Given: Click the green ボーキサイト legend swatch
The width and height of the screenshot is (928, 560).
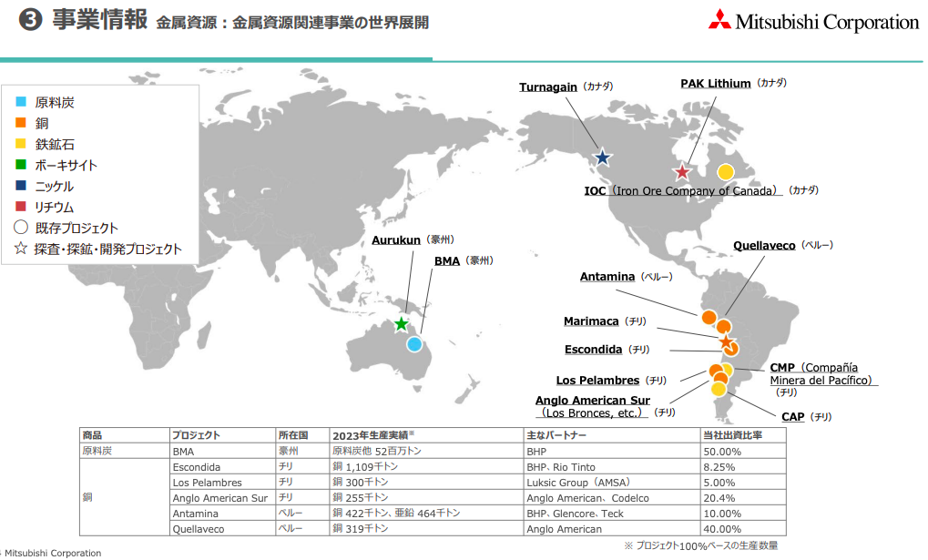Looking at the screenshot, I should coord(21,165).
